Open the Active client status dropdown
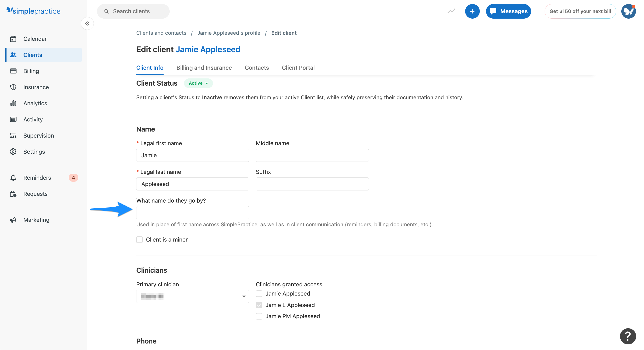Image resolution: width=644 pixels, height=350 pixels. click(198, 83)
